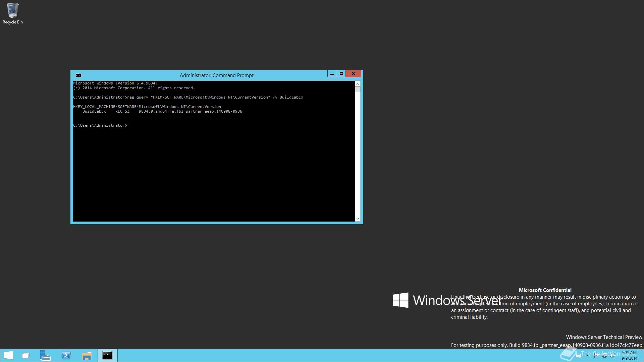Select the Command Prompt taskbar button
The height and width of the screenshot is (362, 644).
coord(107,355)
